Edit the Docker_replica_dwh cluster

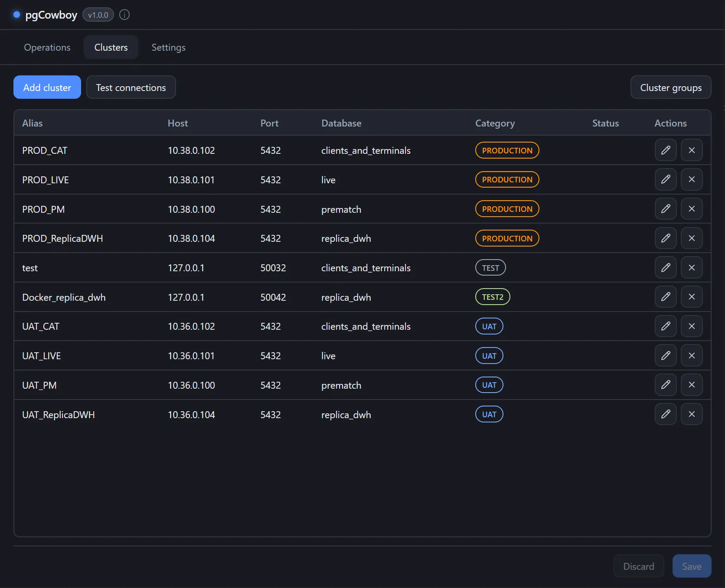tap(666, 297)
